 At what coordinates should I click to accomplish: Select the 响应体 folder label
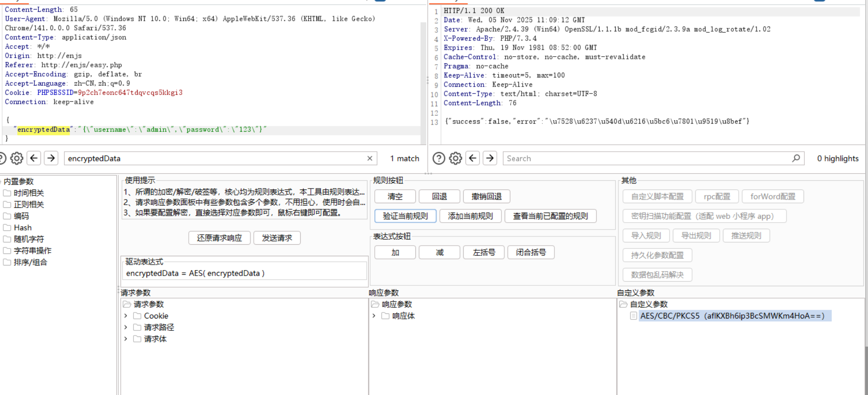[403, 316]
